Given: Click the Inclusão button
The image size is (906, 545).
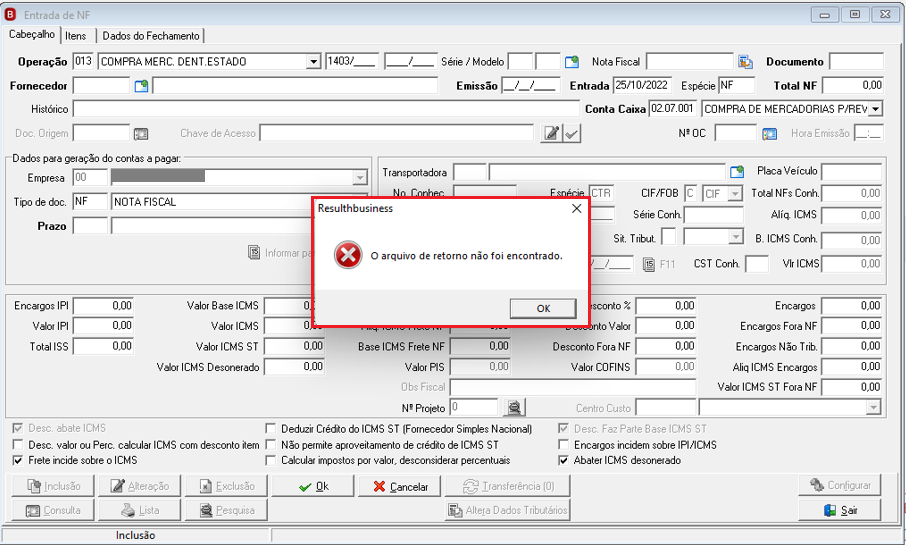Looking at the screenshot, I should click(53, 486).
